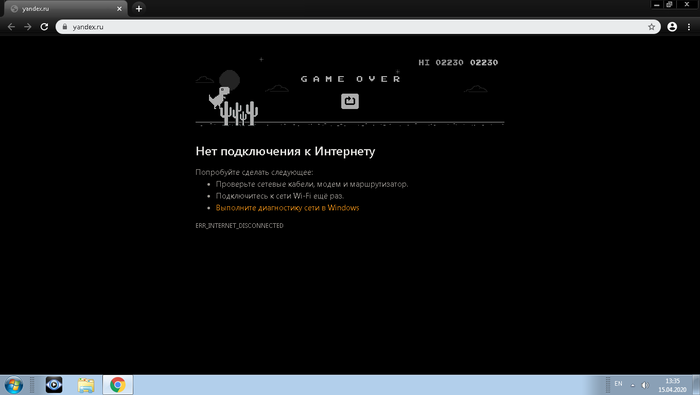The image size is (700, 395).
Task: View site information via lock icon
Action: click(x=65, y=27)
